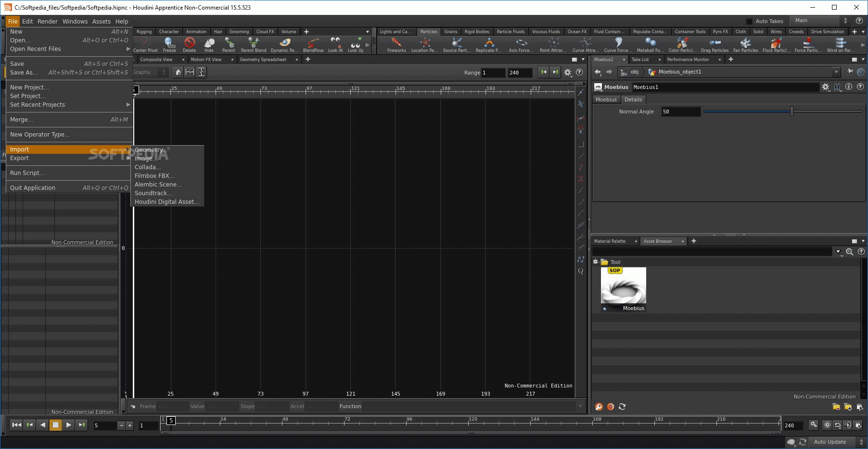Click the Color Particles tool
This screenshot has width=868, height=449.
coord(682,45)
